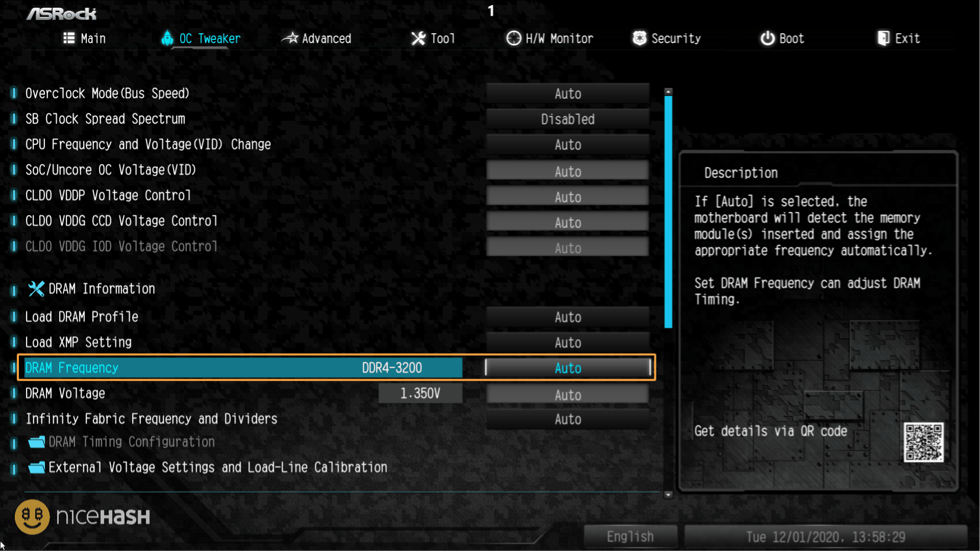Click the Main menu tab
This screenshot has width=980, height=551.
[85, 38]
